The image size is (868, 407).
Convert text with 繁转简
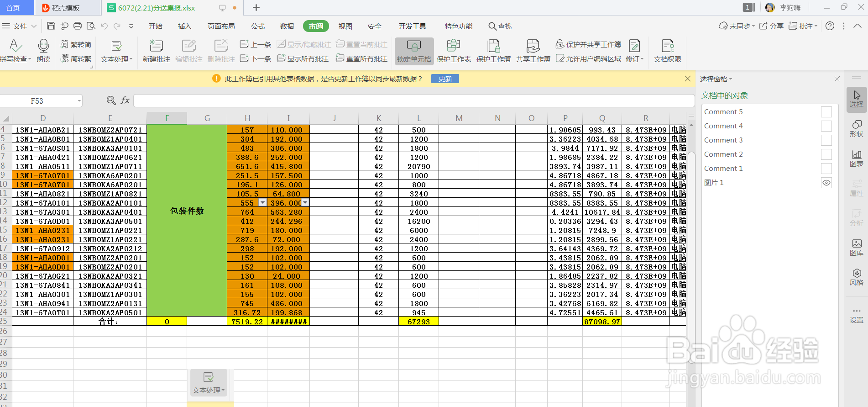point(76,44)
